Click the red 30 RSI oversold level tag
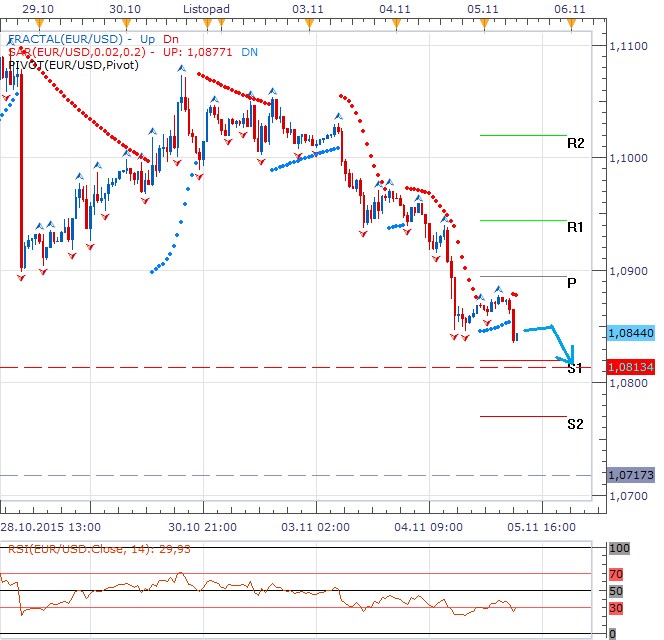 (x=618, y=608)
